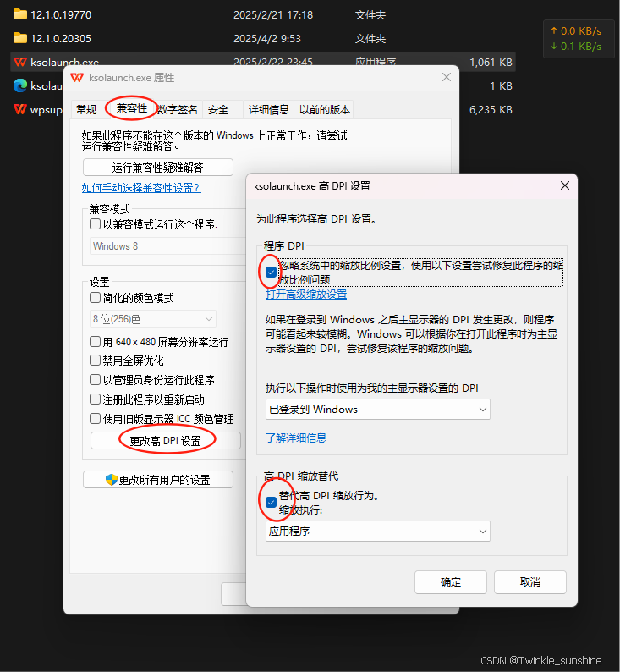Click the 1,061 KB size cell
Image resolution: width=620 pixels, height=672 pixels.
pos(491,62)
